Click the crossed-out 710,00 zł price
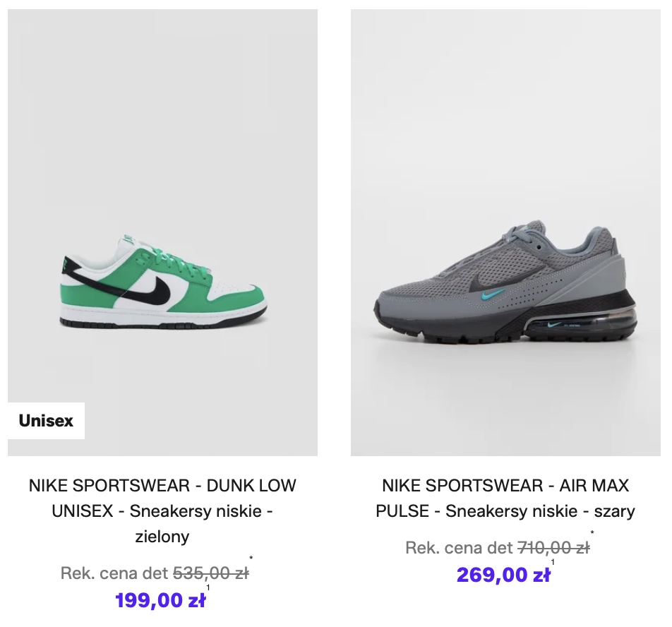Screen dimensions: 672x627 553,547
